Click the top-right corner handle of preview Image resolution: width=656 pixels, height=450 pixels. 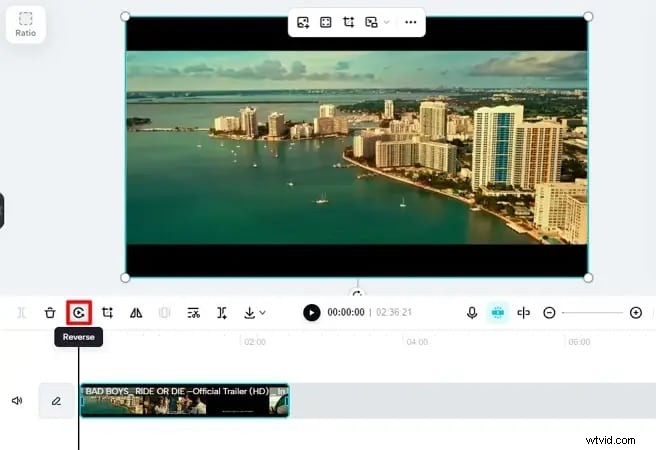(588, 17)
